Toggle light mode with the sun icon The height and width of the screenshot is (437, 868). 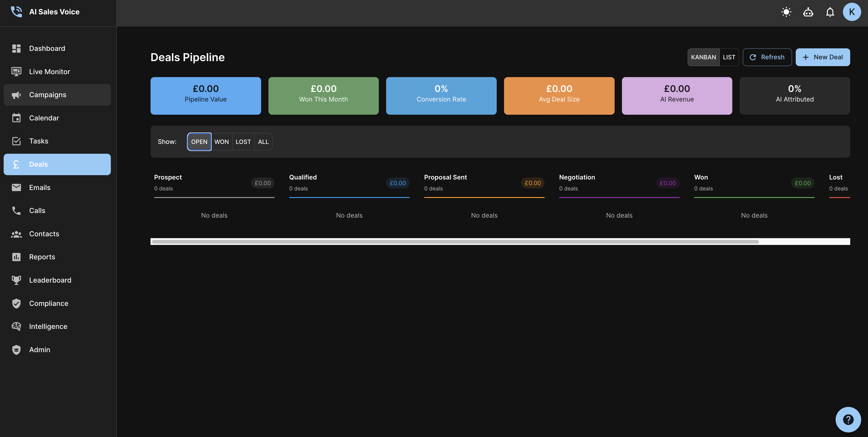pyautogui.click(x=786, y=12)
